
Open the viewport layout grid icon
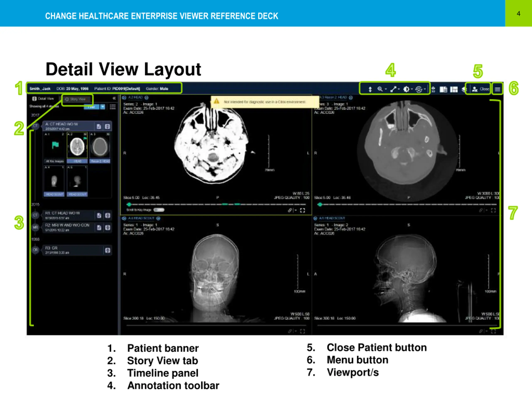454,90
